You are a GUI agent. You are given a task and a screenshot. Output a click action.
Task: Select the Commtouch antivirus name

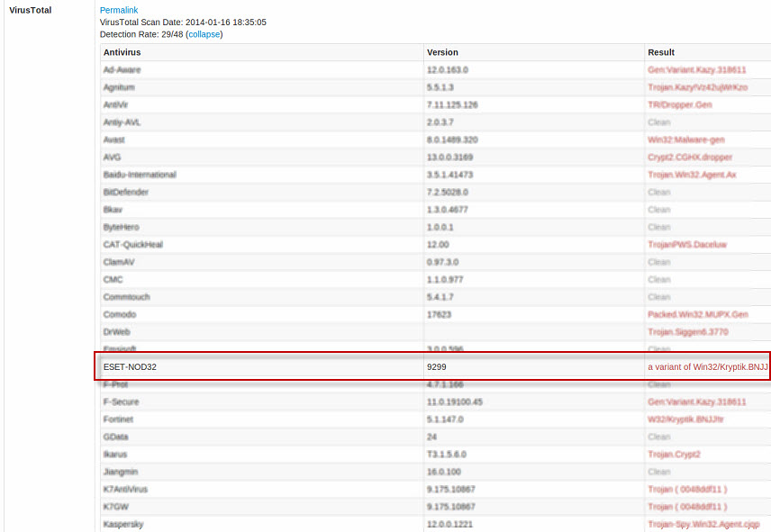(126, 297)
